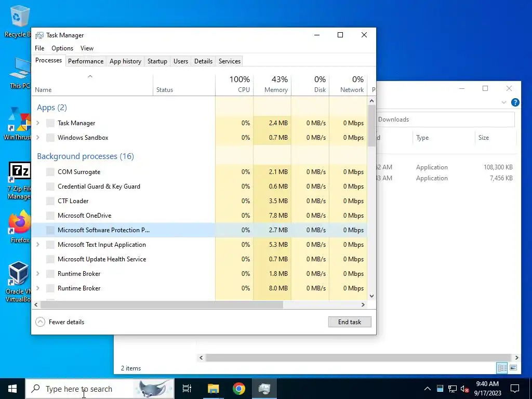
Task: Switch to the Services tab
Action: click(x=230, y=61)
